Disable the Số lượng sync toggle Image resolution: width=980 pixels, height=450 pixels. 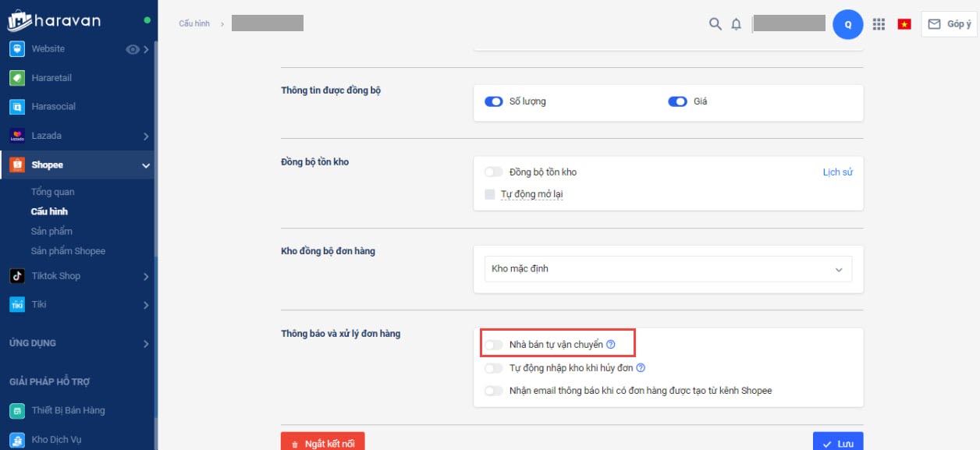(493, 101)
